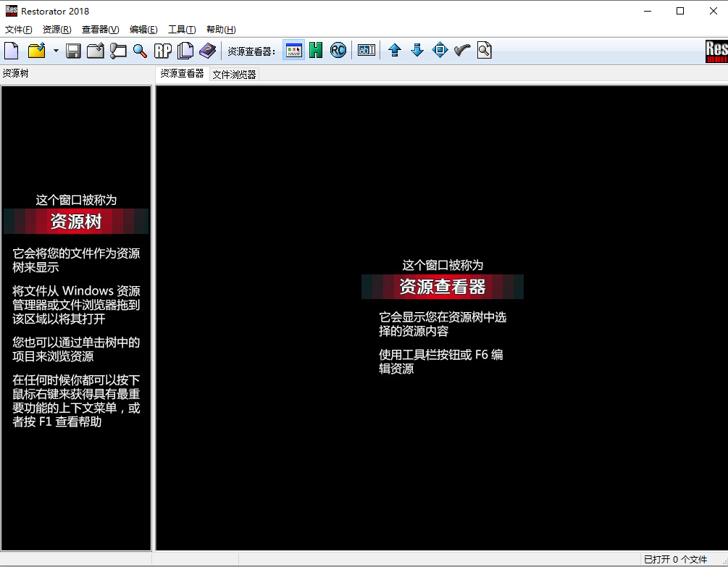The width and height of the screenshot is (728, 567).
Task: Open search with the magnifying glass icon
Action: click(x=140, y=51)
